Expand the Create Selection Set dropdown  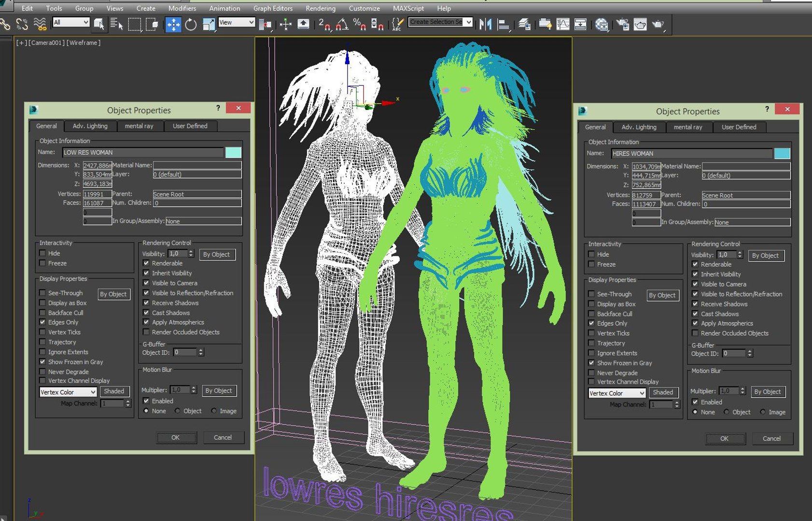(x=468, y=22)
